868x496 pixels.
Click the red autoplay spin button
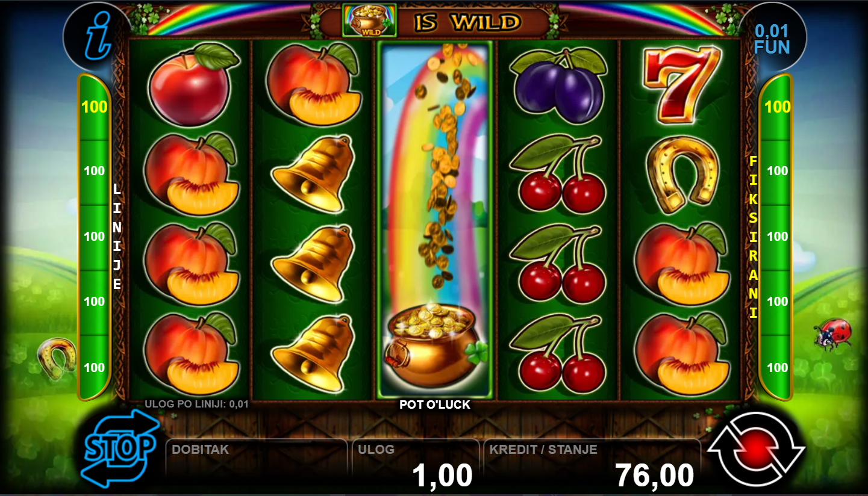click(x=756, y=449)
